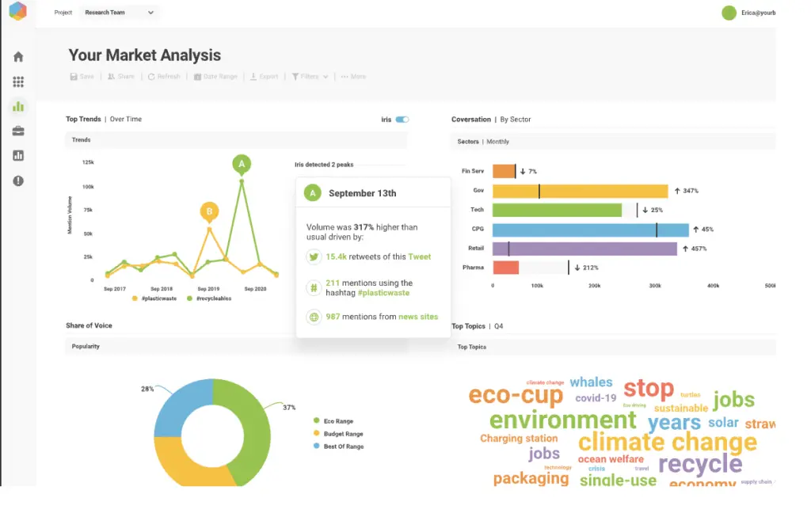Share the market analysis
The image size is (811, 532).
point(121,77)
